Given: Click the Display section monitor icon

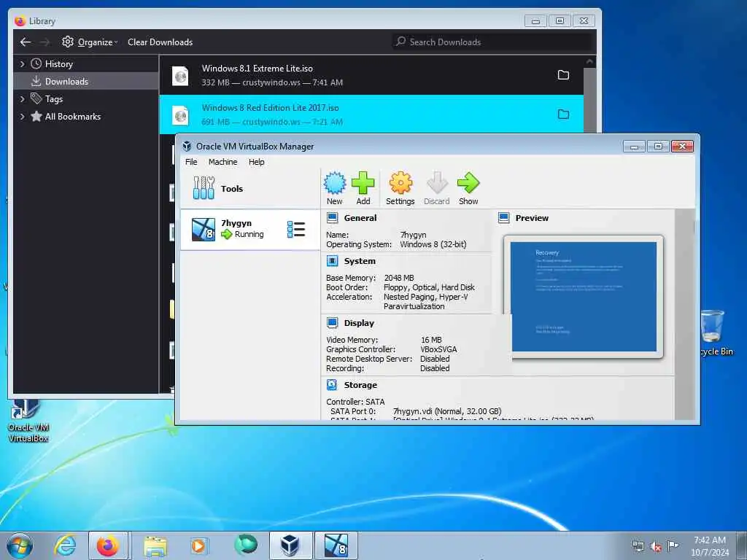Looking at the screenshot, I should (x=332, y=323).
